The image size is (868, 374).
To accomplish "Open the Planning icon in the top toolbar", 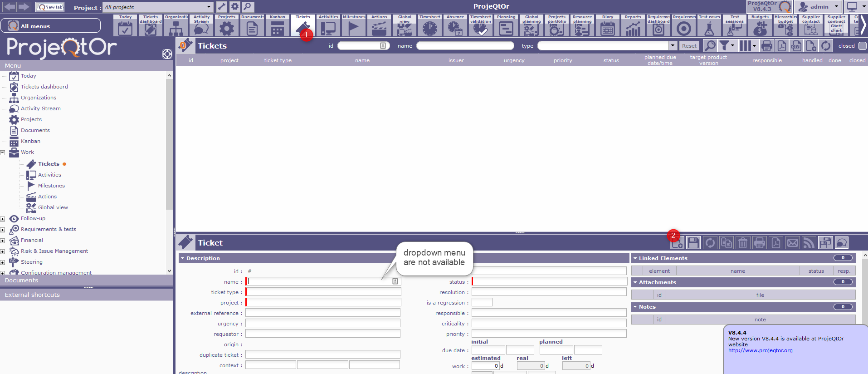I will (x=506, y=26).
